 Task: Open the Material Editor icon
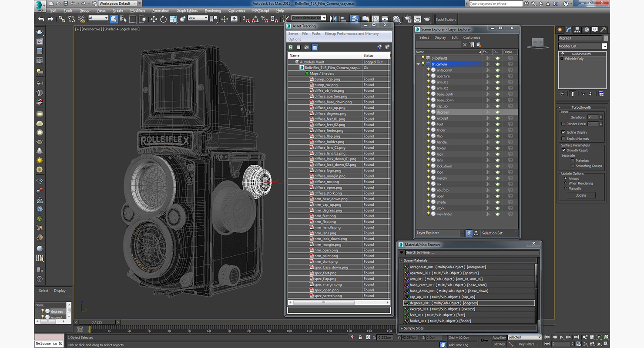click(x=396, y=19)
